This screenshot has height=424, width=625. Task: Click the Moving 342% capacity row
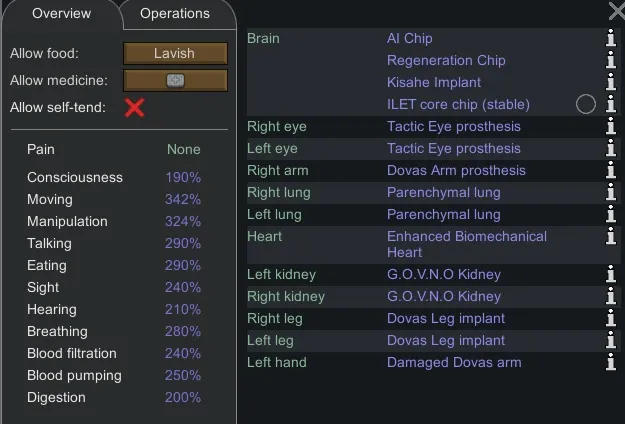point(114,199)
